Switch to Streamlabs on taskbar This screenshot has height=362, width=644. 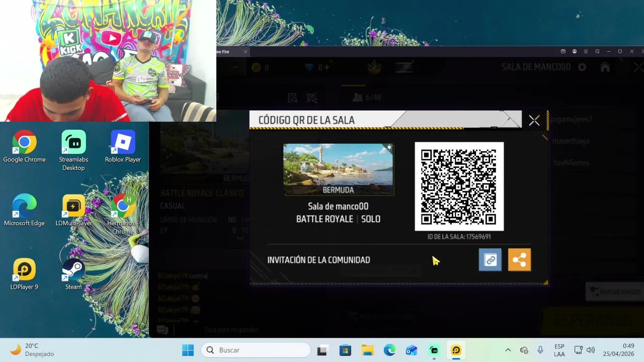[434, 350]
